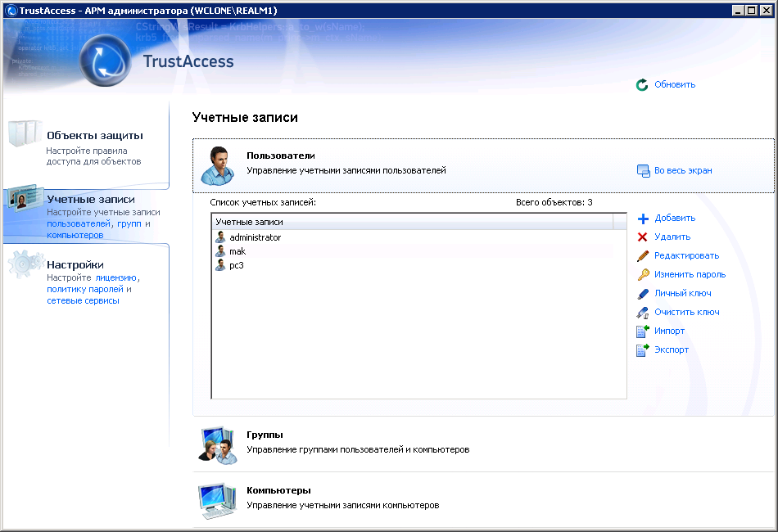Go to Объекты защиты in sidebar
This screenshot has height=532, width=778.
tap(95, 135)
